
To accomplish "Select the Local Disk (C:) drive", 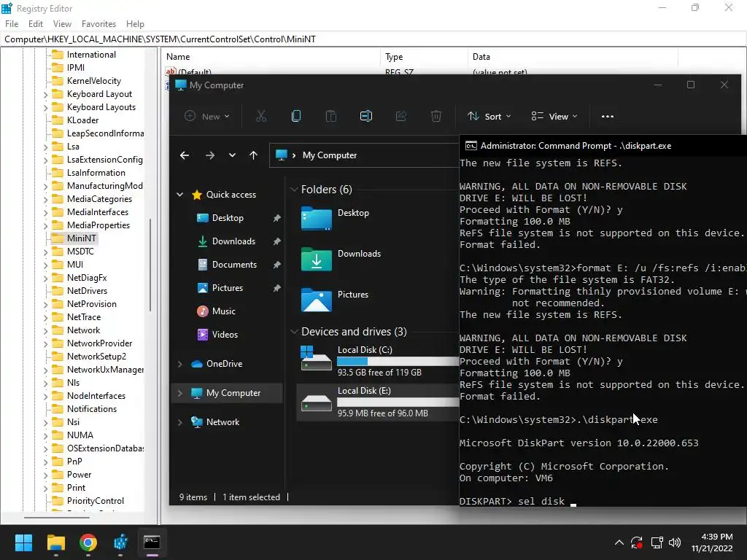I will coord(379,361).
